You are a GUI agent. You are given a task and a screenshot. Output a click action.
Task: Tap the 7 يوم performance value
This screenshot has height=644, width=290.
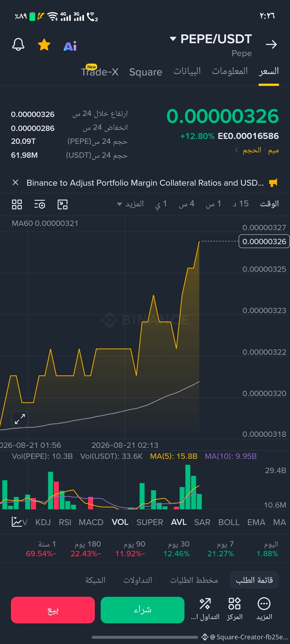220,554
